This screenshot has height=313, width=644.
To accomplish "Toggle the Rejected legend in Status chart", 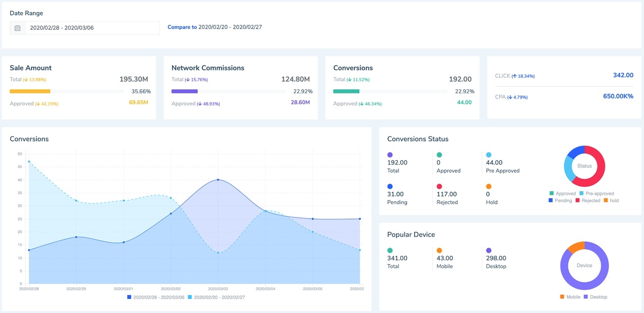I will point(587,200).
